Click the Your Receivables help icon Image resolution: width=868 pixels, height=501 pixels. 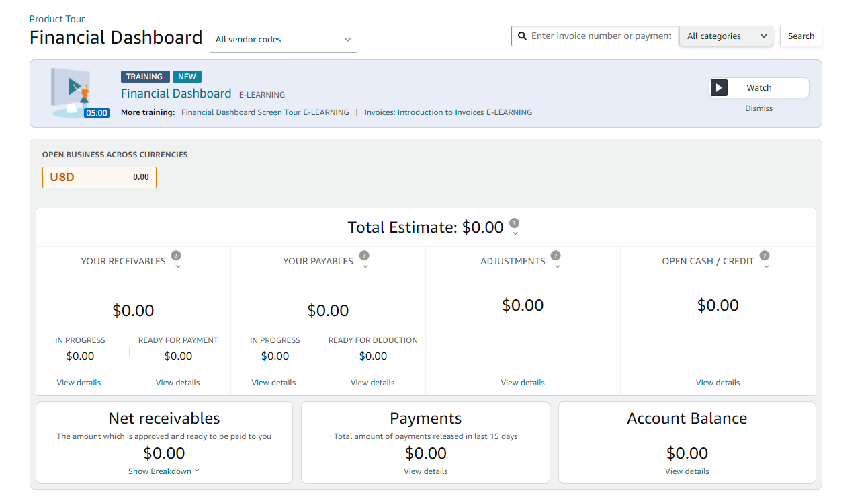click(x=176, y=256)
